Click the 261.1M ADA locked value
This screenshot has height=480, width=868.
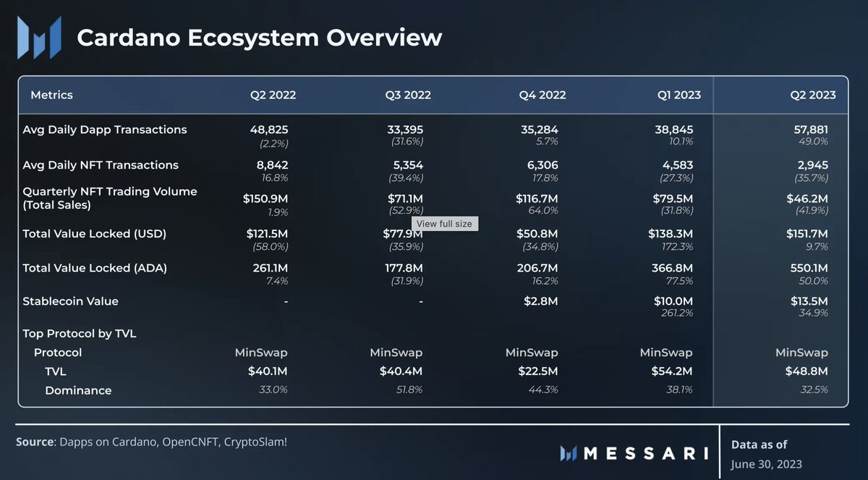(270, 268)
